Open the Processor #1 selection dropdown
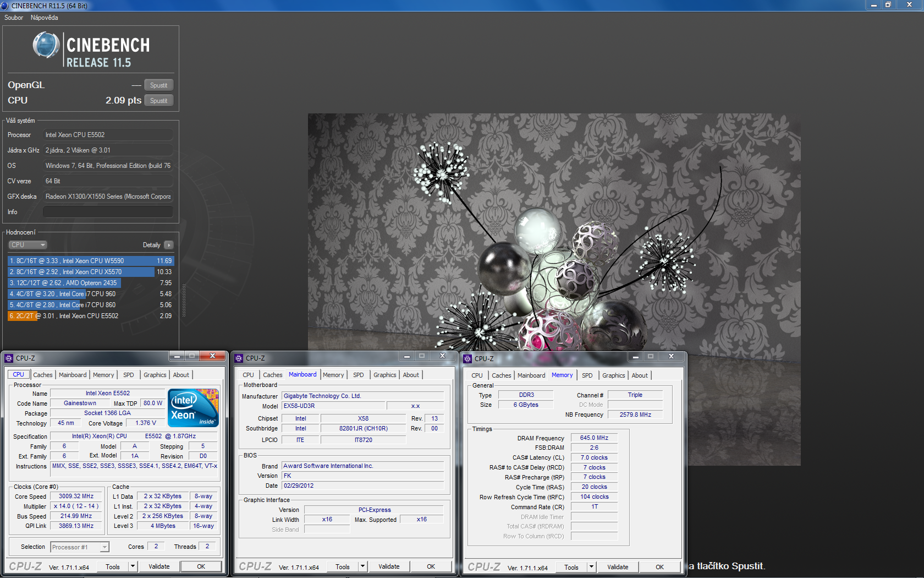 [80, 547]
